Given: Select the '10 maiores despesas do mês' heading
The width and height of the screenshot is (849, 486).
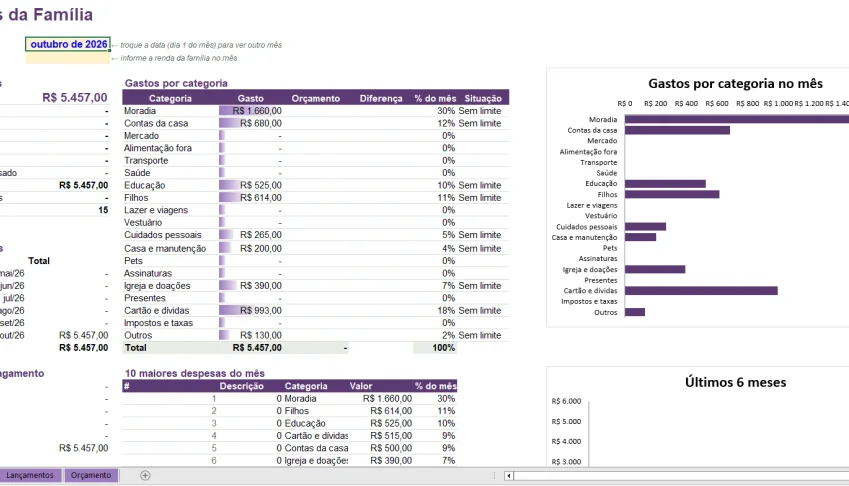Looking at the screenshot, I should point(194,373).
